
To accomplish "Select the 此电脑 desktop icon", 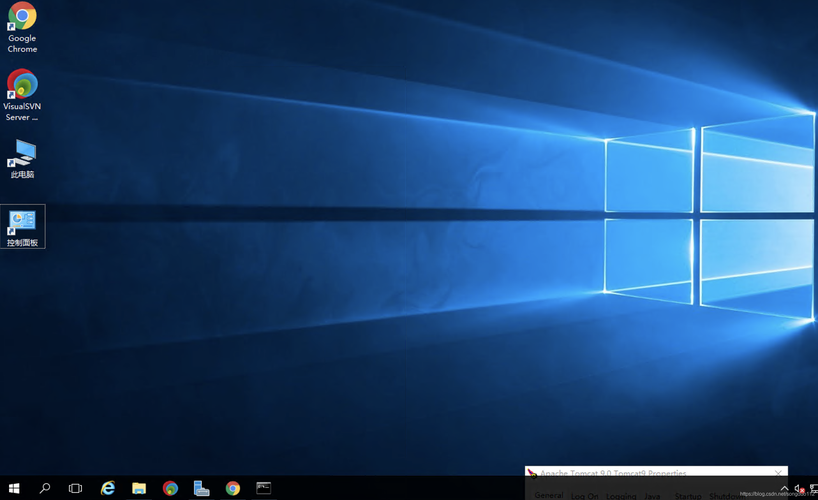I will point(22,159).
